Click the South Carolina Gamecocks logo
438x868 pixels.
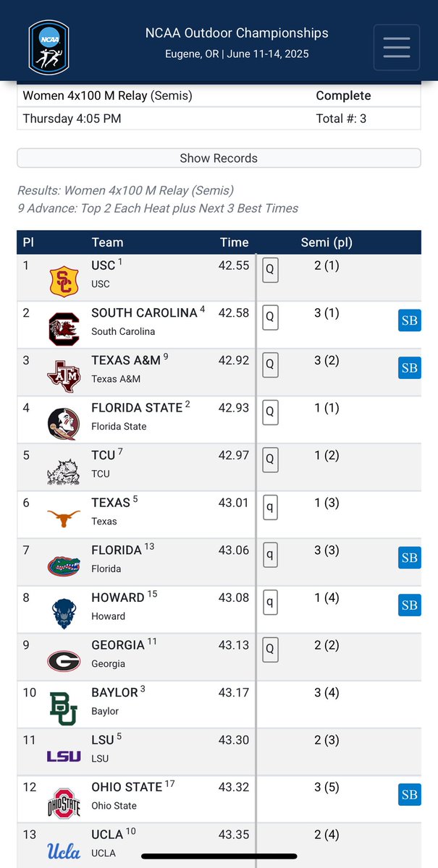[64, 329]
